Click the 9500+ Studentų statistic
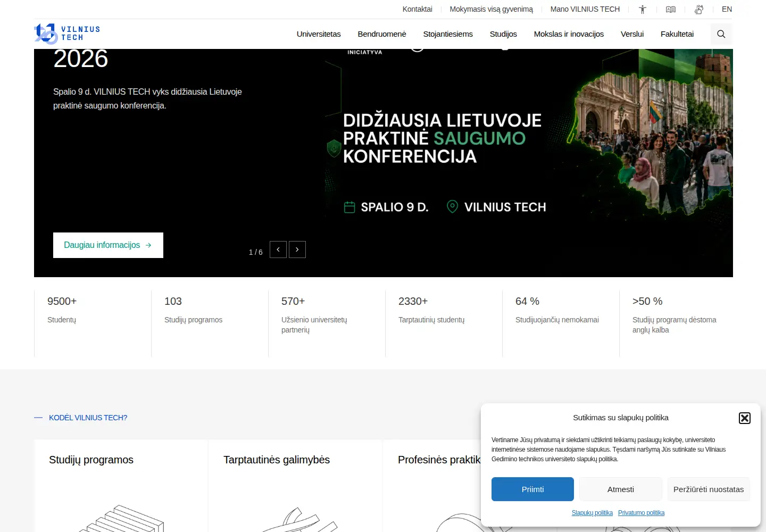This screenshot has width=766, height=532. click(93, 323)
